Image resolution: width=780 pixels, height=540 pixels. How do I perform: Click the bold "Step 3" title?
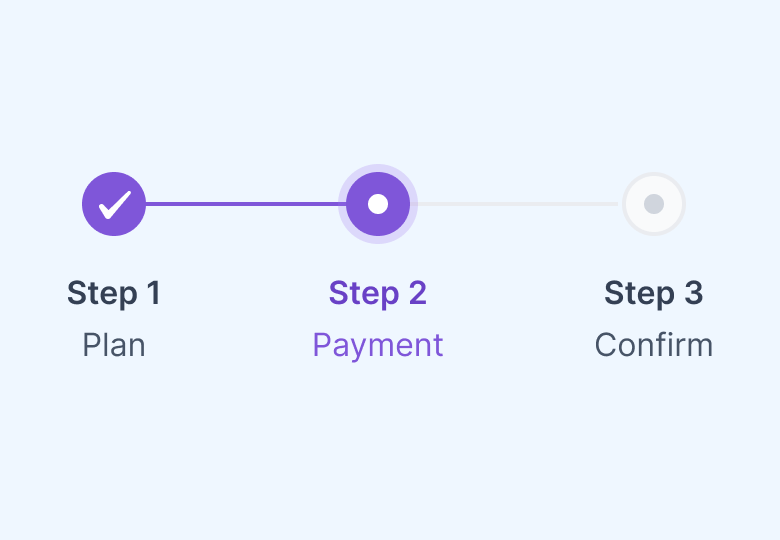click(654, 294)
